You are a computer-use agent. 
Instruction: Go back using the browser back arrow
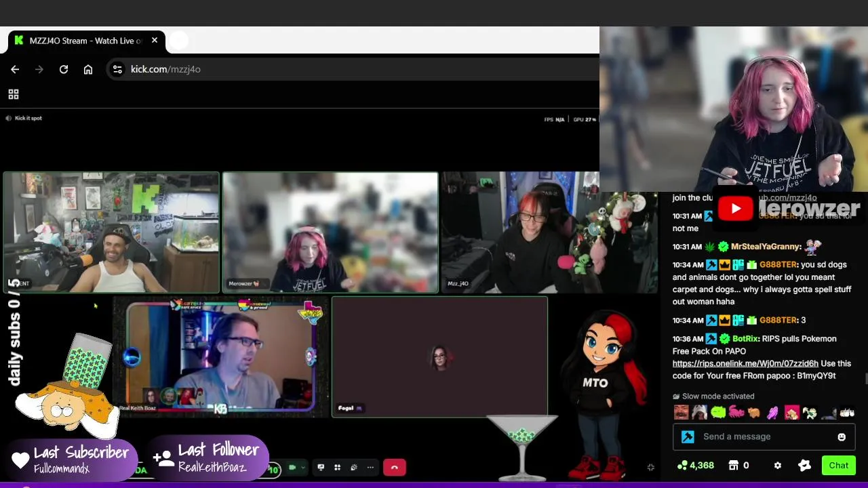(15, 69)
